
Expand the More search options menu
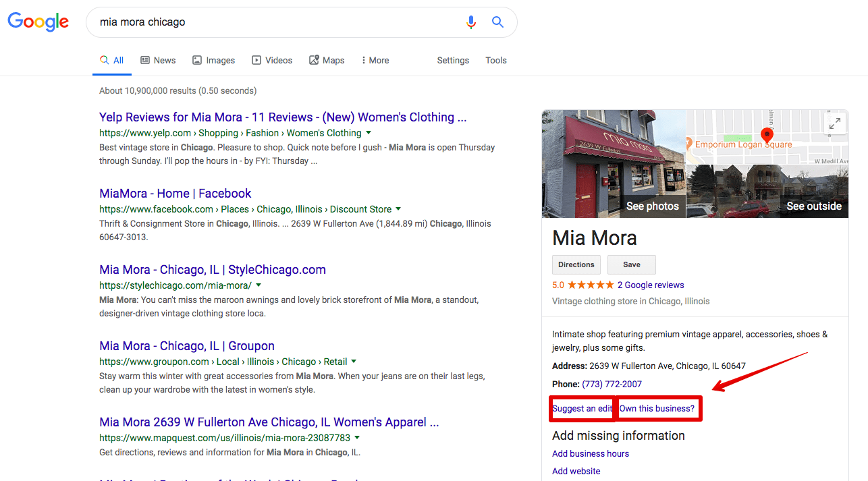click(x=375, y=60)
